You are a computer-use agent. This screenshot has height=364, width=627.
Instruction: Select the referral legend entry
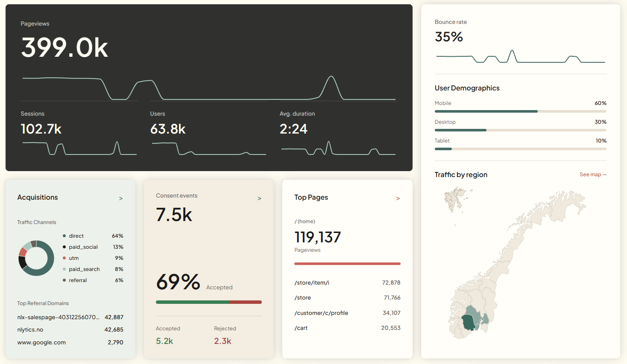(93, 280)
